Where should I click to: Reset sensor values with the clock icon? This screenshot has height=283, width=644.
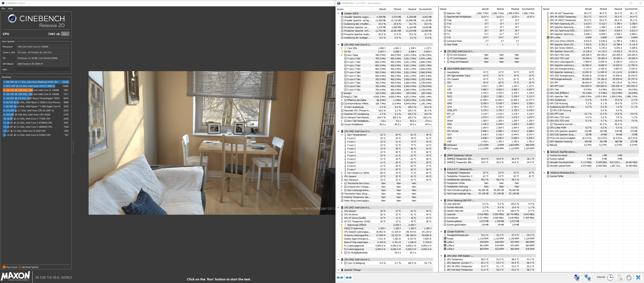pos(610,277)
